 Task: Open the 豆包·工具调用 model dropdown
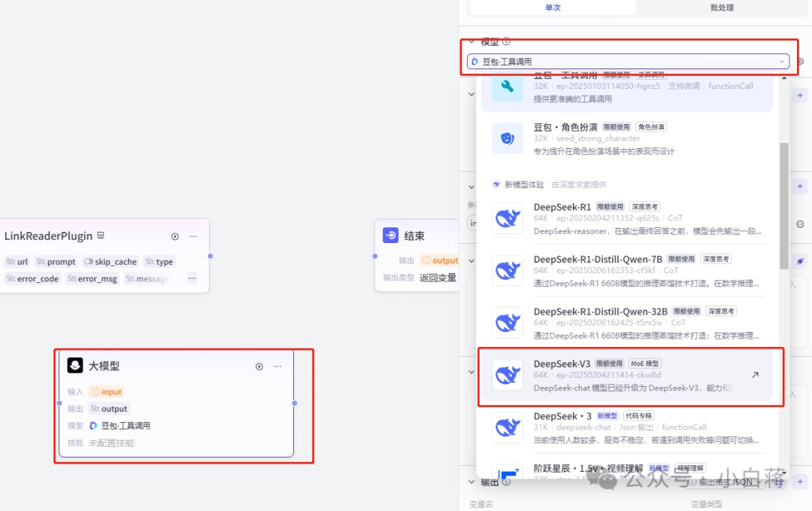(628, 61)
